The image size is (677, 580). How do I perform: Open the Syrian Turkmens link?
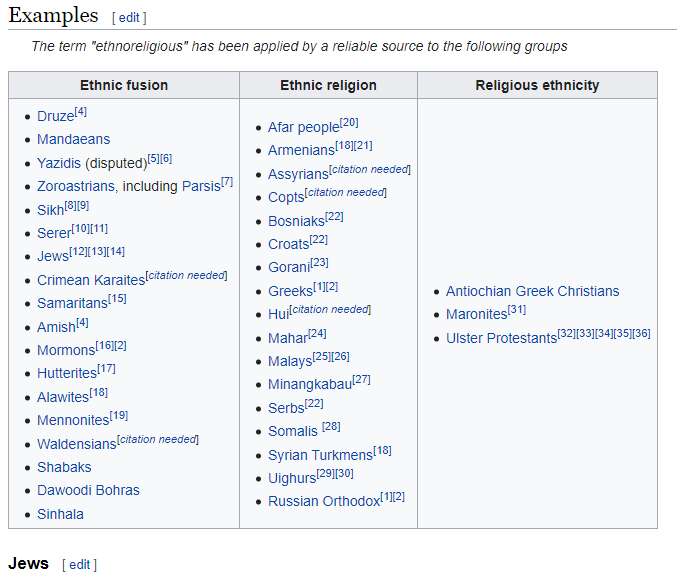(x=320, y=455)
